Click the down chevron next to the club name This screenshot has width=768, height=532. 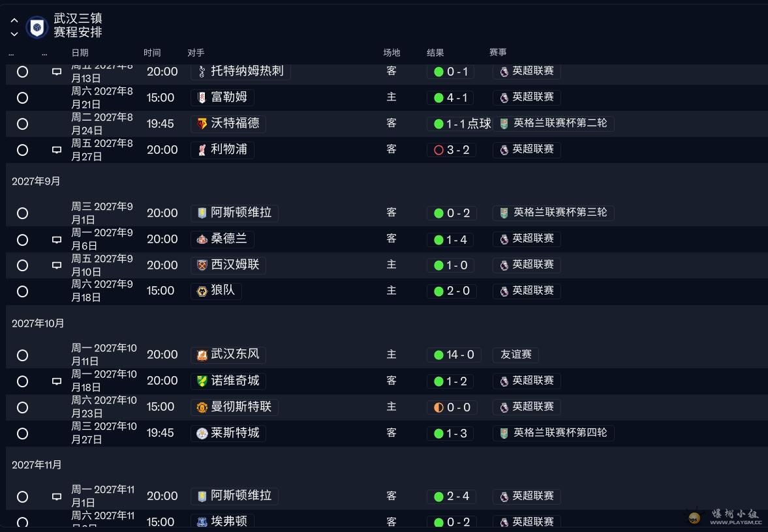pyautogui.click(x=14, y=34)
